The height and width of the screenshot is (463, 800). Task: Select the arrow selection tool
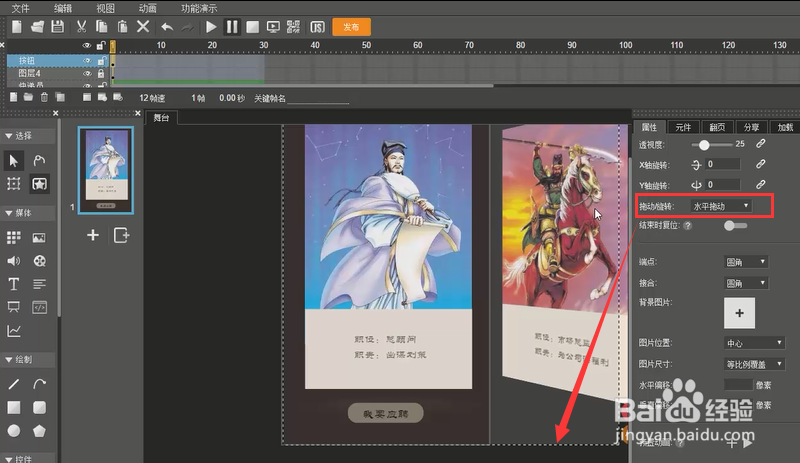click(x=14, y=161)
